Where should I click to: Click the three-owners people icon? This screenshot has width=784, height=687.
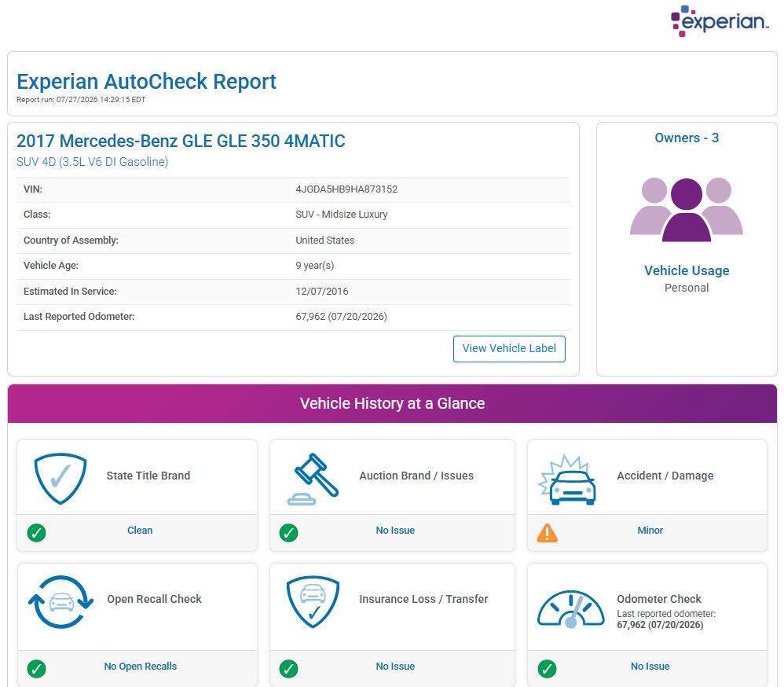click(x=687, y=209)
